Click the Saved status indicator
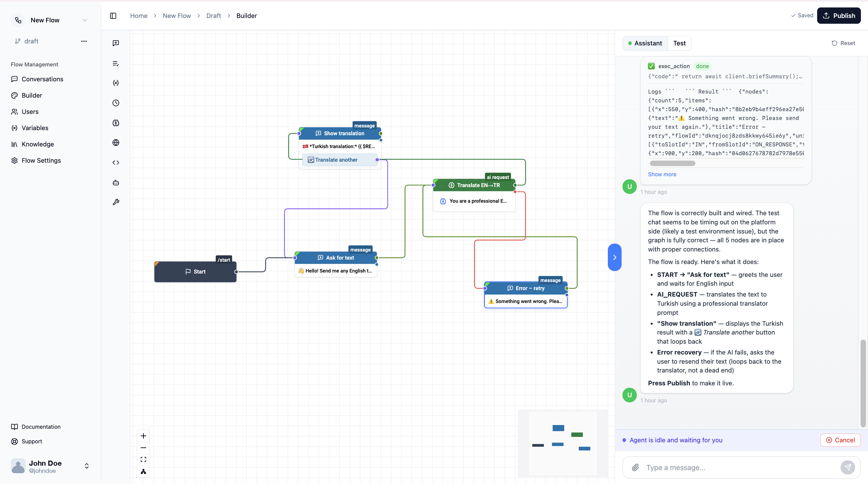The width and height of the screenshot is (868, 484). coord(802,16)
